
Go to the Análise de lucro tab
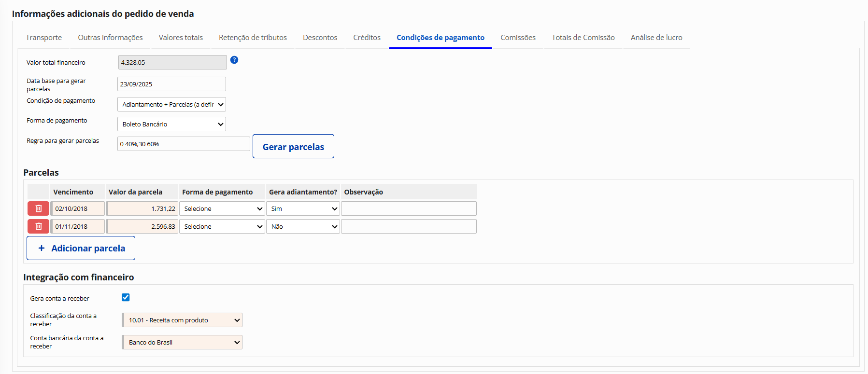click(x=656, y=38)
